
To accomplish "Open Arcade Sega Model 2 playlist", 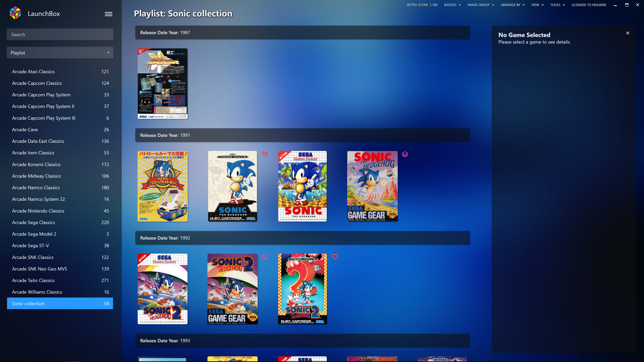I will (60, 234).
